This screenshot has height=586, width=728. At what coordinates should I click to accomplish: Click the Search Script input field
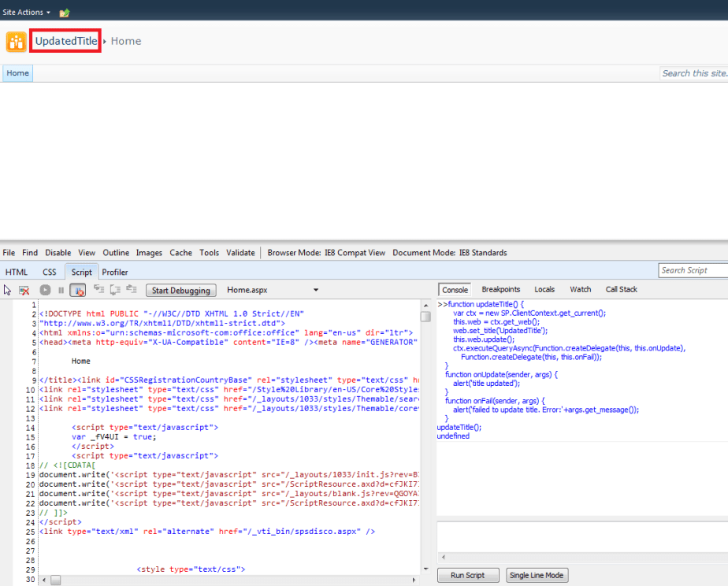[x=692, y=270]
